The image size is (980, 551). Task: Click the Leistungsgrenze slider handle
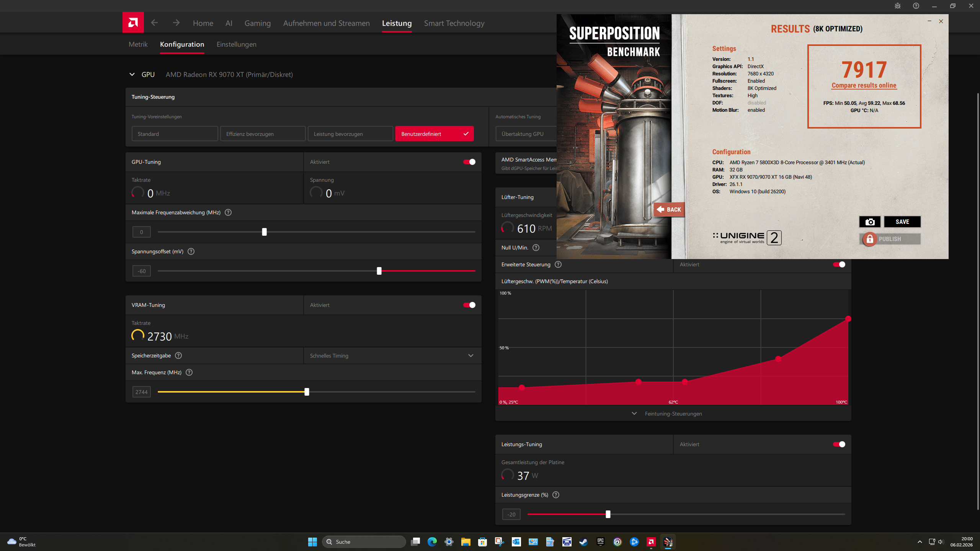click(608, 514)
